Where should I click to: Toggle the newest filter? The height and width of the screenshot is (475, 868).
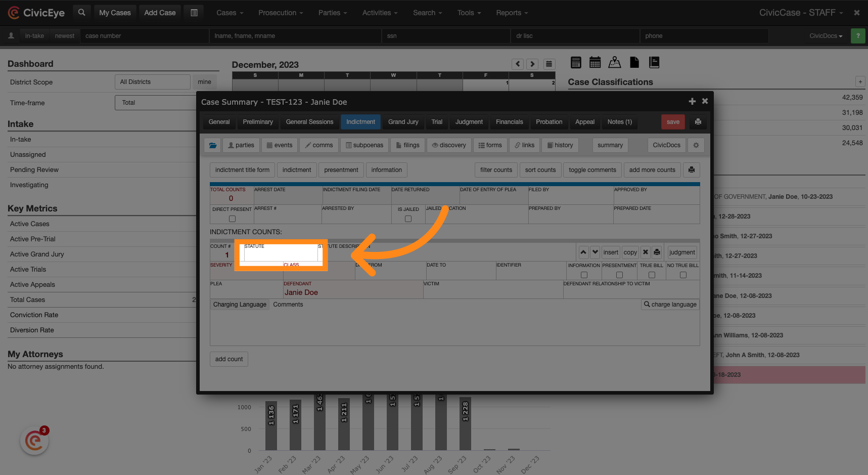65,36
